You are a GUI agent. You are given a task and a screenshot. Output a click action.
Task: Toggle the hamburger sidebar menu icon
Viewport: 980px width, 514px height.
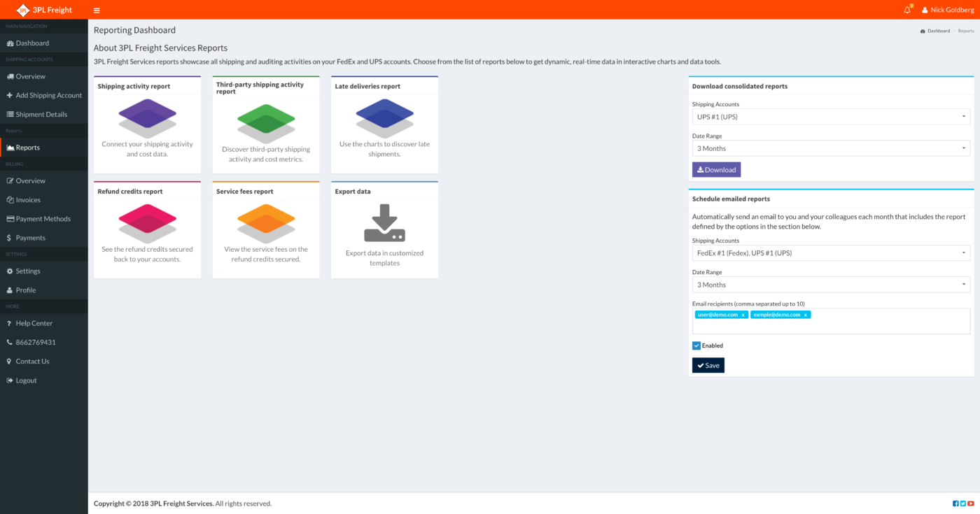point(97,10)
